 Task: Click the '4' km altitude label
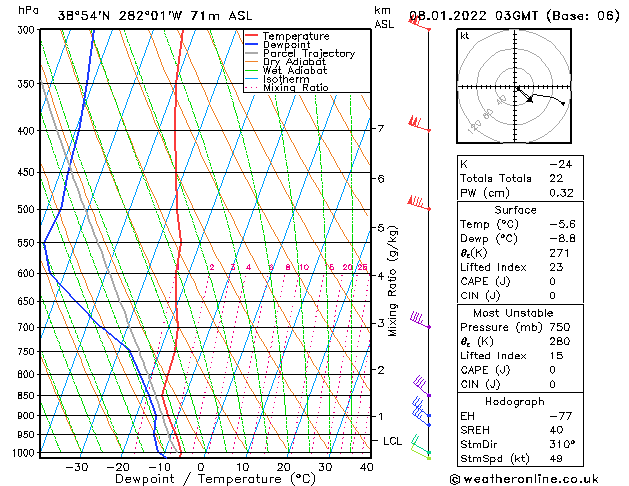(380, 276)
